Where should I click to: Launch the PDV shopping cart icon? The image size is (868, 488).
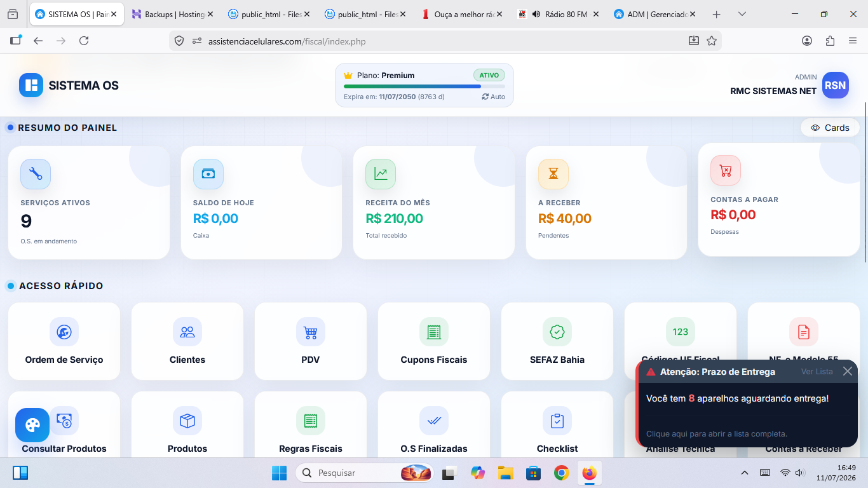coord(311,332)
